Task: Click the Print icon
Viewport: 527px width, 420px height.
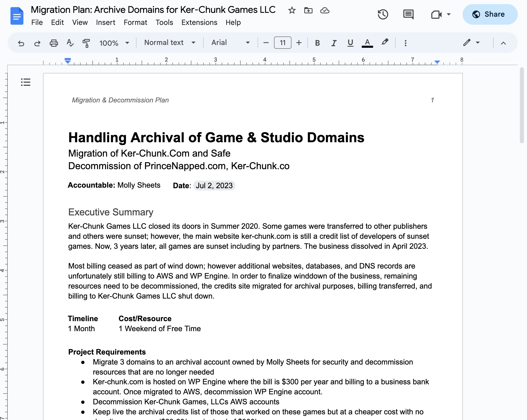Action: tap(54, 43)
